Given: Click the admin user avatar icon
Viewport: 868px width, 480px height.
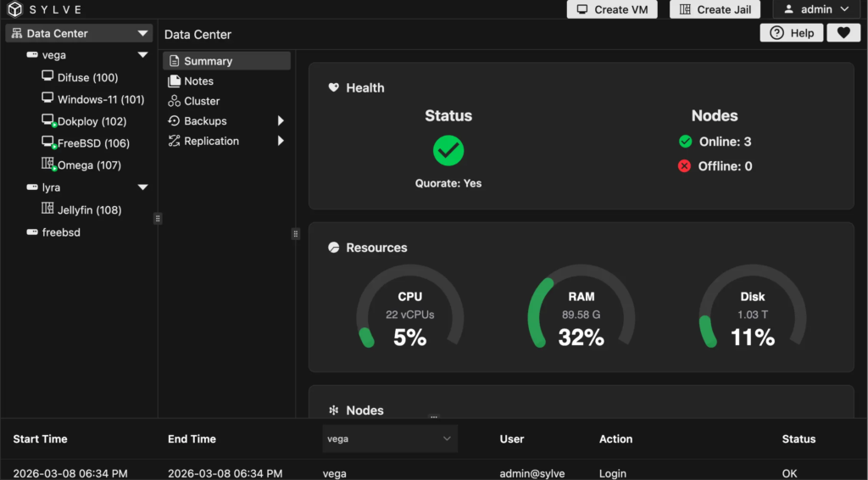Looking at the screenshot, I should [789, 9].
